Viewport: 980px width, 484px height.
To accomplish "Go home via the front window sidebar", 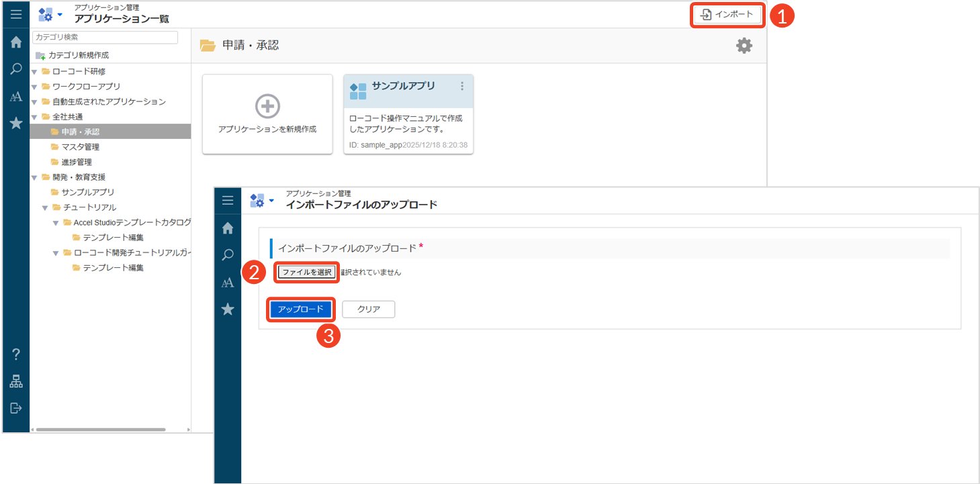I will (228, 228).
